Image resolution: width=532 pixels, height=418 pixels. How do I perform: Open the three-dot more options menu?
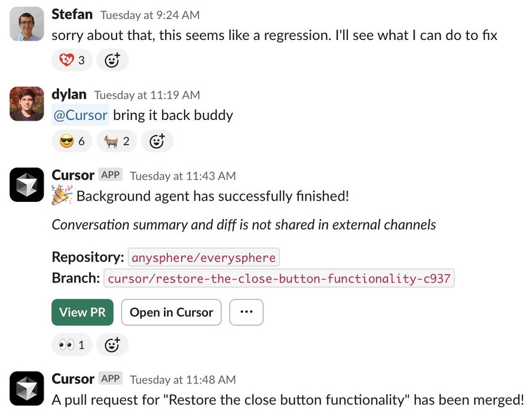point(246,312)
